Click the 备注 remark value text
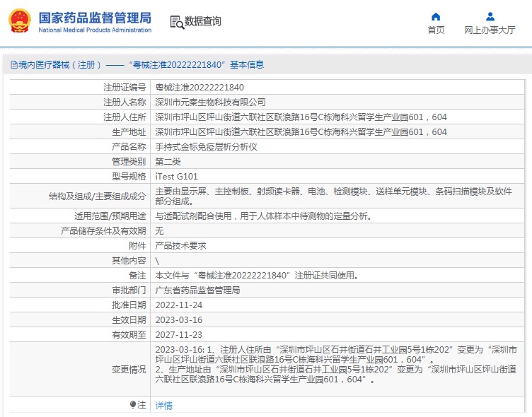Screen dimensions: 532x417 258,275
